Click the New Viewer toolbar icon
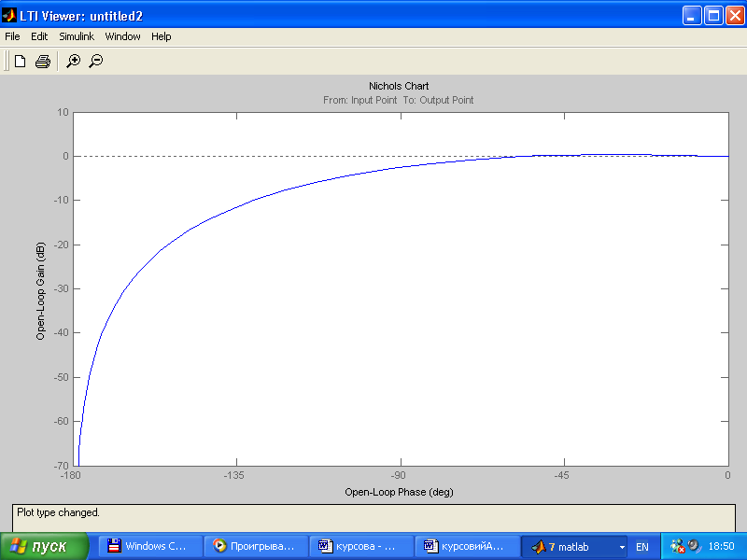Image resolution: width=747 pixels, height=560 pixels. pos(20,61)
